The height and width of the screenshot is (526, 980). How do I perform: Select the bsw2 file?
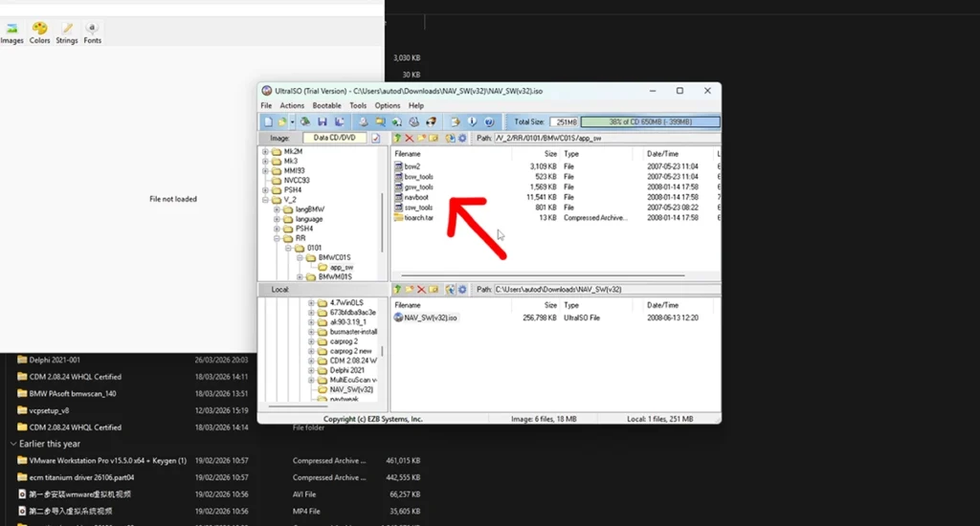point(412,166)
